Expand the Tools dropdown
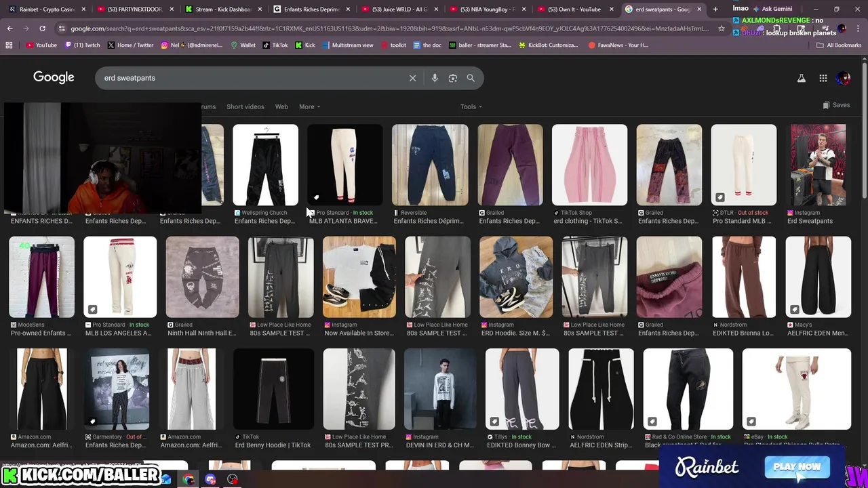The width and height of the screenshot is (868, 488). (471, 106)
